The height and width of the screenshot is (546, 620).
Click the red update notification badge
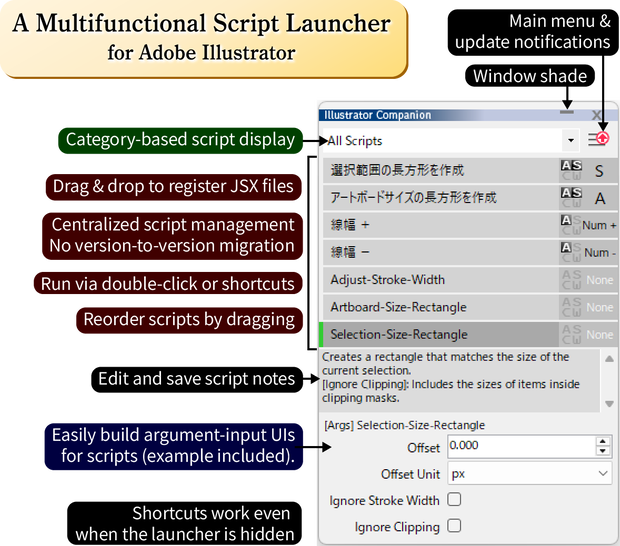click(x=602, y=138)
